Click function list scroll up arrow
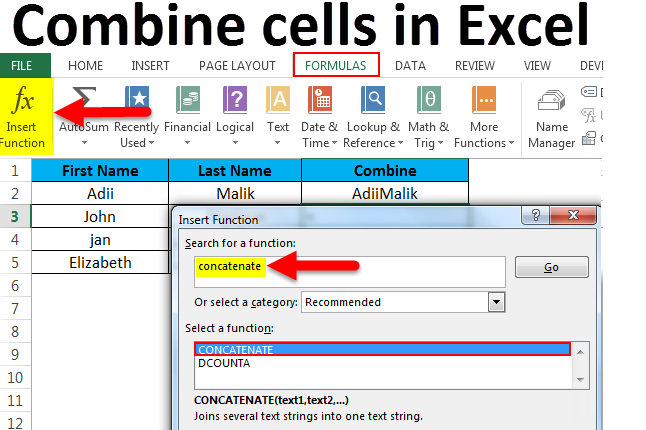This screenshot has height=430, width=646. pos(580,352)
